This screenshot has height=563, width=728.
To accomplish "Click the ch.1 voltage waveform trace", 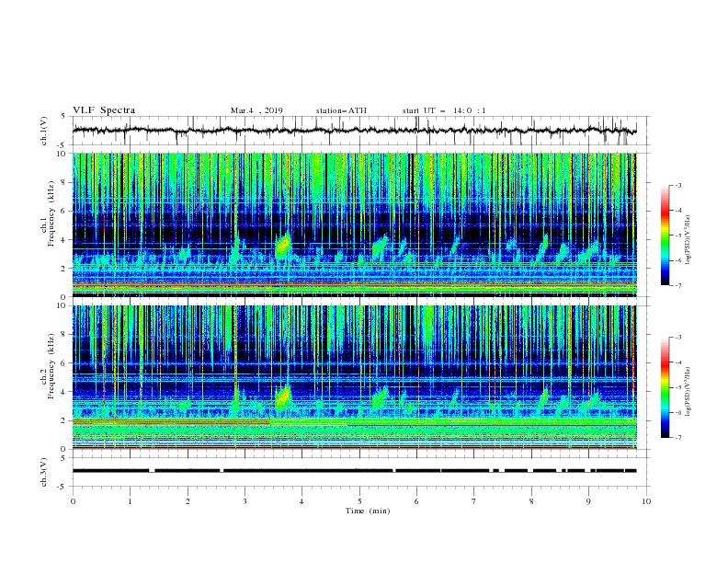I will [x=354, y=131].
